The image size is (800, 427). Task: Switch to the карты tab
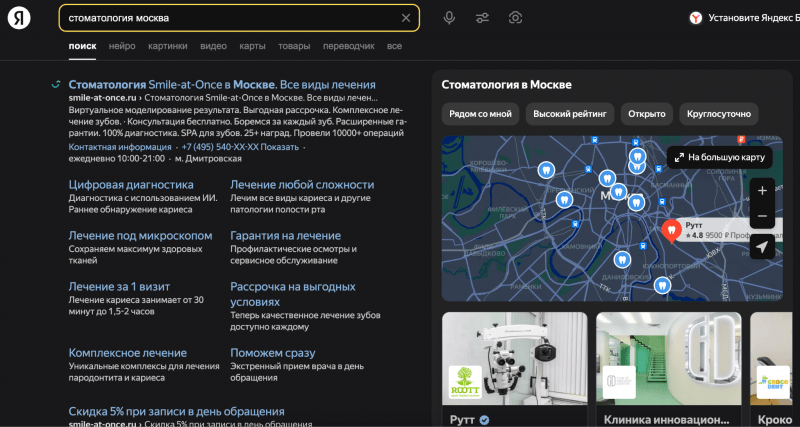click(x=252, y=46)
